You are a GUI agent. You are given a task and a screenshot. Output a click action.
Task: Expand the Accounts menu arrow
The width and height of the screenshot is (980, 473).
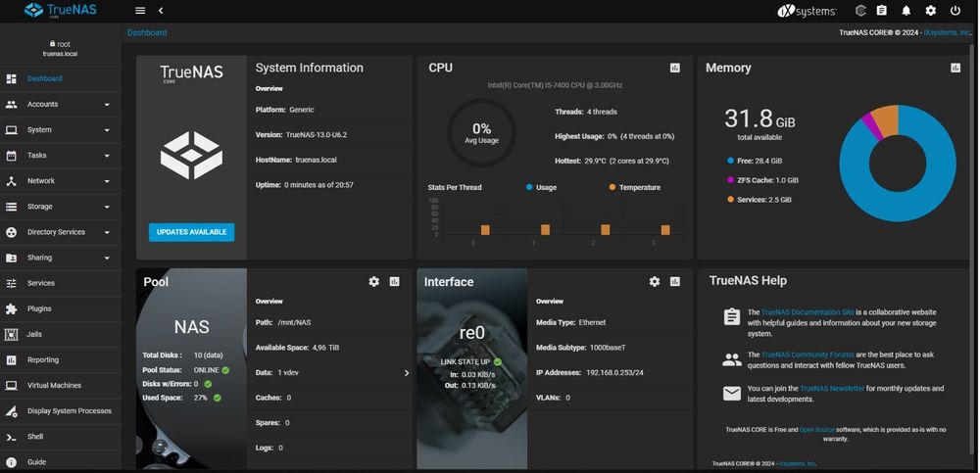click(107, 105)
